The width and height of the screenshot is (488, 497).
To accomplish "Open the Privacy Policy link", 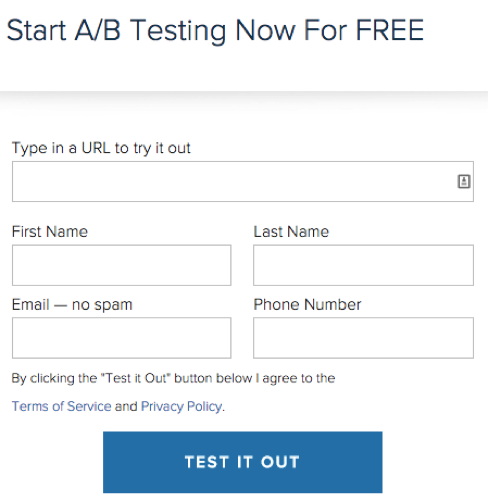I will tap(182, 406).
